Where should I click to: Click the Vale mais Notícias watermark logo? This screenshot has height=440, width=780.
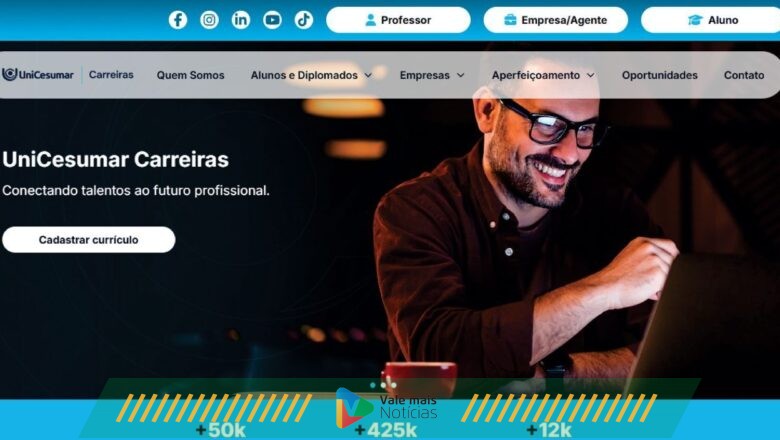pos(387,408)
